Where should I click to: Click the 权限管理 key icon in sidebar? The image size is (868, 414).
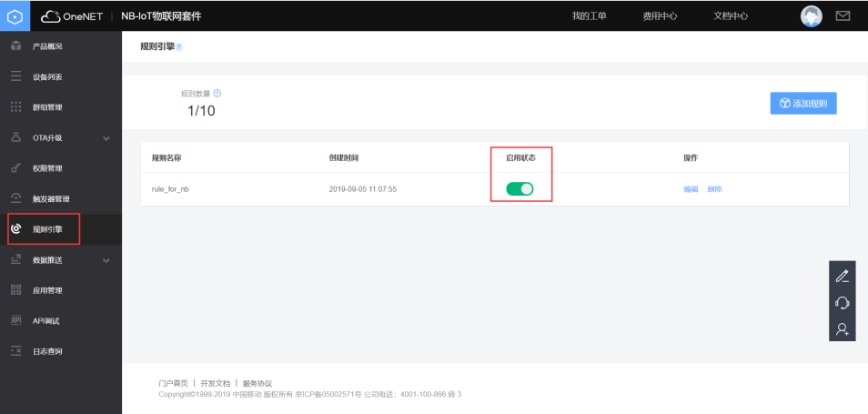(x=16, y=167)
